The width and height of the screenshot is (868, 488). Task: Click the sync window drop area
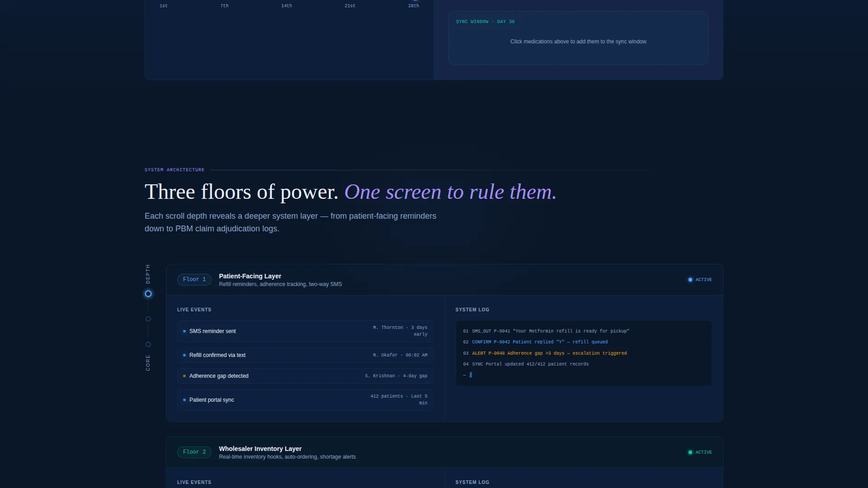pos(578,38)
